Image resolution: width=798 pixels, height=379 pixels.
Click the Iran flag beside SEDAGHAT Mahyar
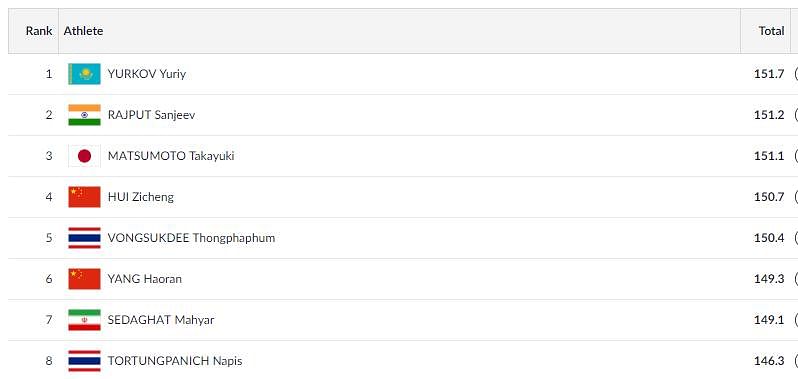[x=84, y=320]
